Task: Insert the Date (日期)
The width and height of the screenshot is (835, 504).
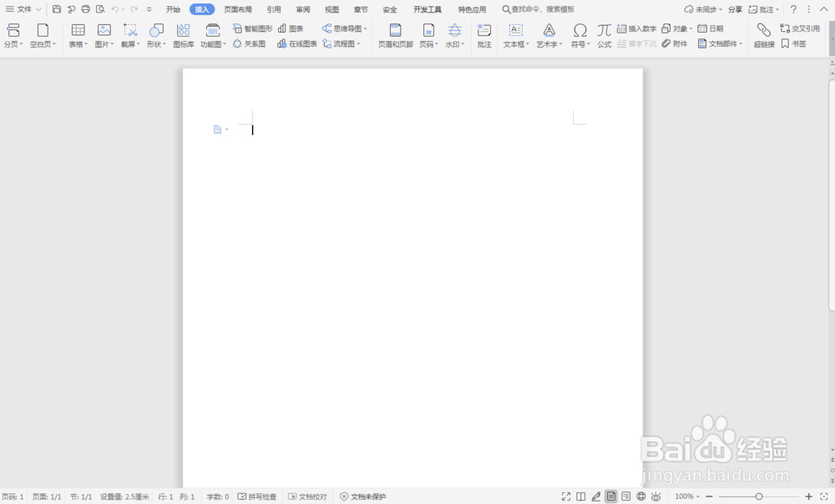Action: point(711,28)
